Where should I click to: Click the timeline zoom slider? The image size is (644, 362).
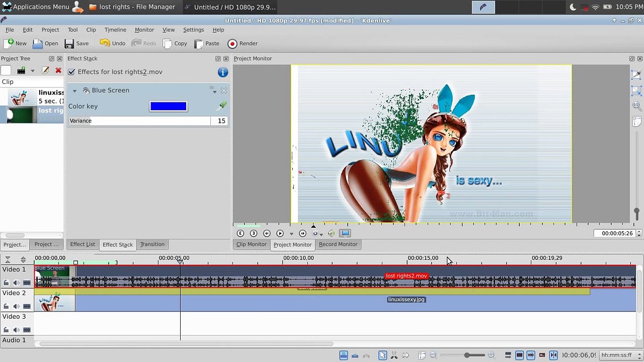(x=462, y=355)
